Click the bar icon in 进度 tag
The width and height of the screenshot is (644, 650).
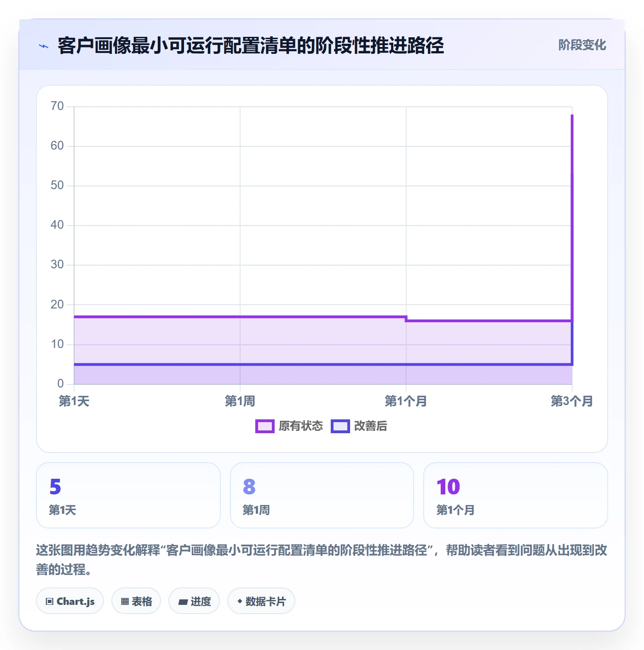point(183,602)
